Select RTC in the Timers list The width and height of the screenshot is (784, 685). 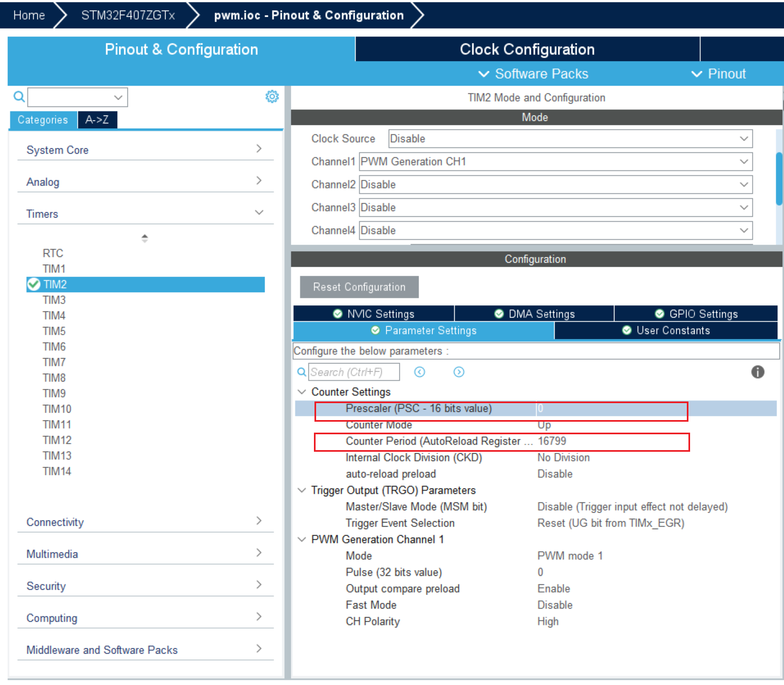coord(53,253)
